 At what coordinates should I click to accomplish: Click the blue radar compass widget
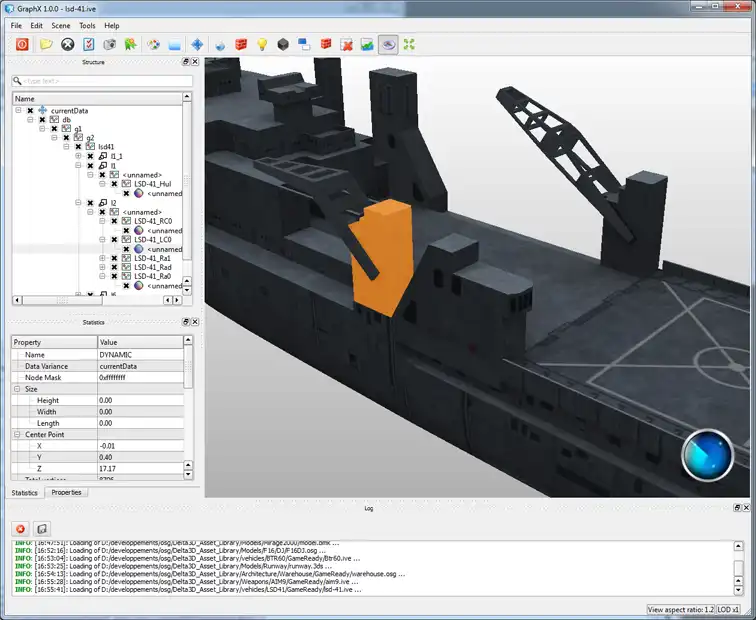pyautogui.click(x=706, y=455)
